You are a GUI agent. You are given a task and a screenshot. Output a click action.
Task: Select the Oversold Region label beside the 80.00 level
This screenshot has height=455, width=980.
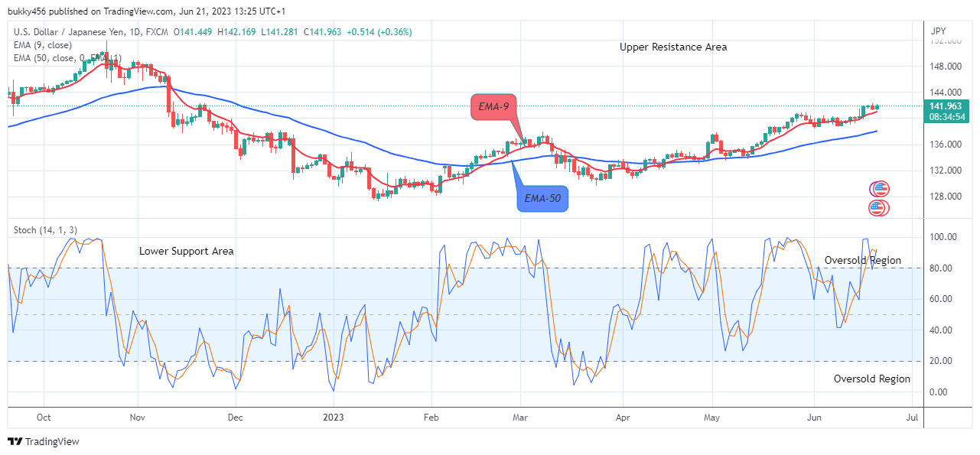[x=863, y=261]
